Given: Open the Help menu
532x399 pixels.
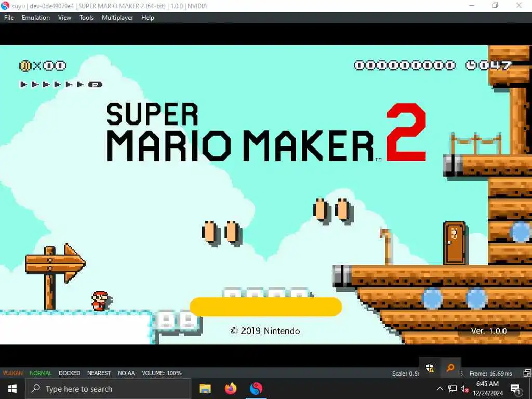Looking at the screenshot, I should click(x=148, y=18).
